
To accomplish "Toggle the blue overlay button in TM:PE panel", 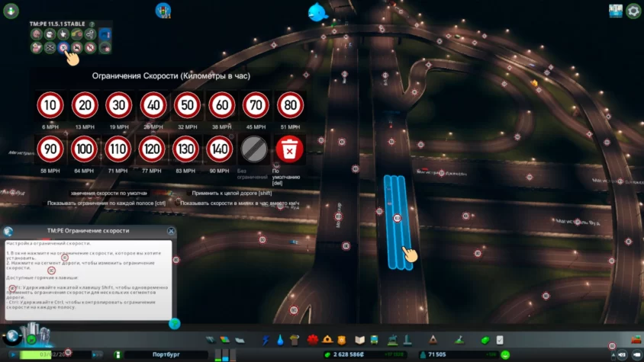I will pyautogui.click(x=105, y=34).
